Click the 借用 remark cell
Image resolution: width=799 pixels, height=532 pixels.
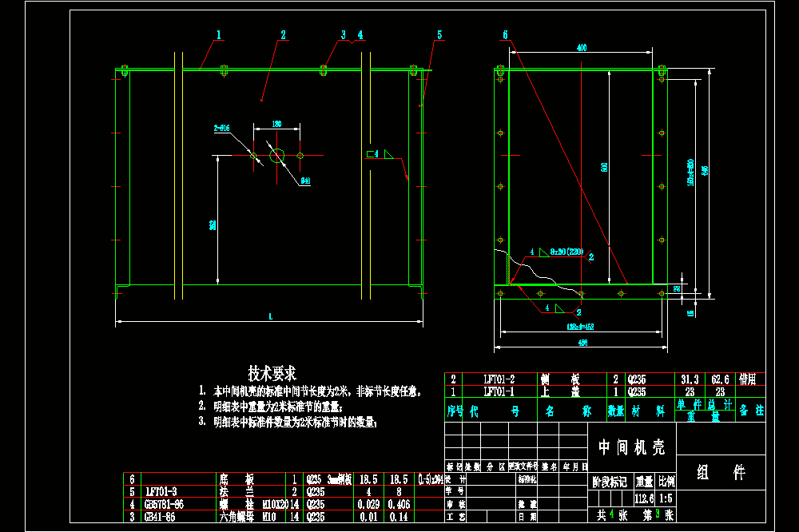[x=748, y=379]
